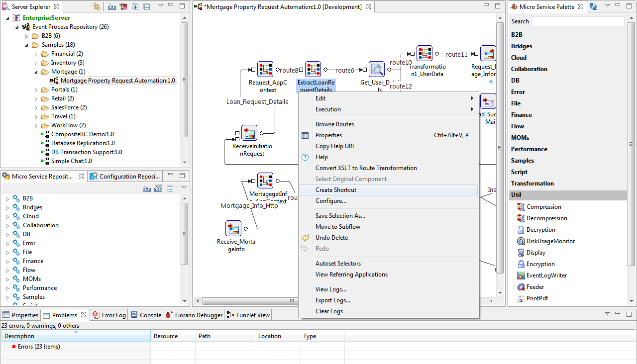Switch to the Console tab
The image size is (637, 364).
coord(146,315)
